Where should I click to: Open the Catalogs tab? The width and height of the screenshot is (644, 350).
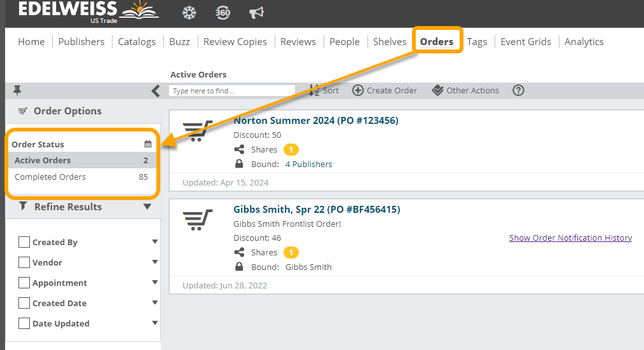pos(137,41)
